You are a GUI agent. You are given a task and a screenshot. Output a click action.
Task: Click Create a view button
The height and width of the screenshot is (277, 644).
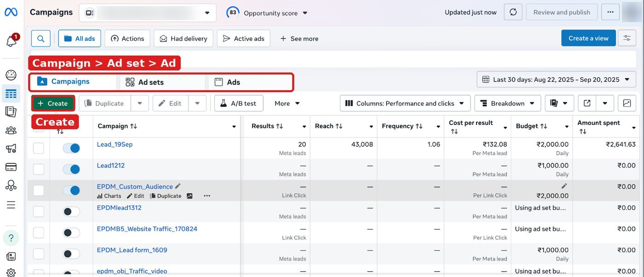(x=588, y=38)
